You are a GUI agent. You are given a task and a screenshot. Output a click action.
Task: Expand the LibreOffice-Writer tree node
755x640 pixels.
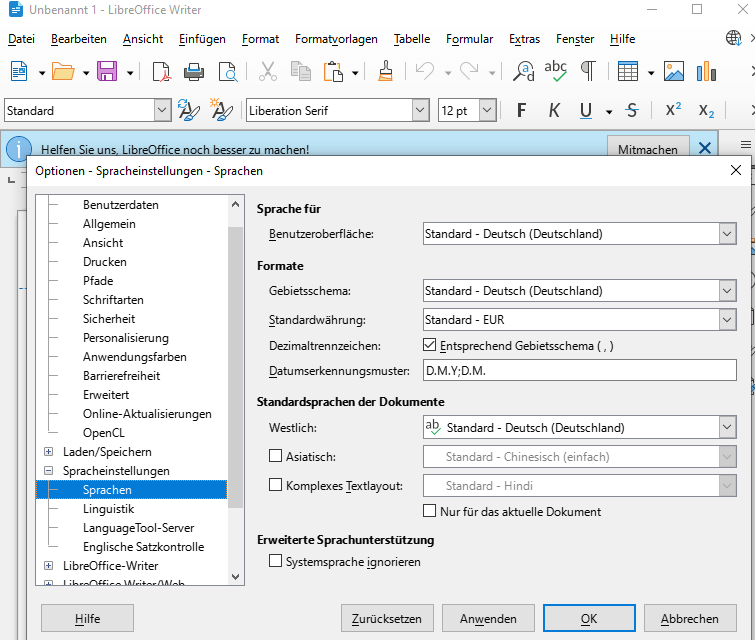pyautogui.click(x=48, y=565)
